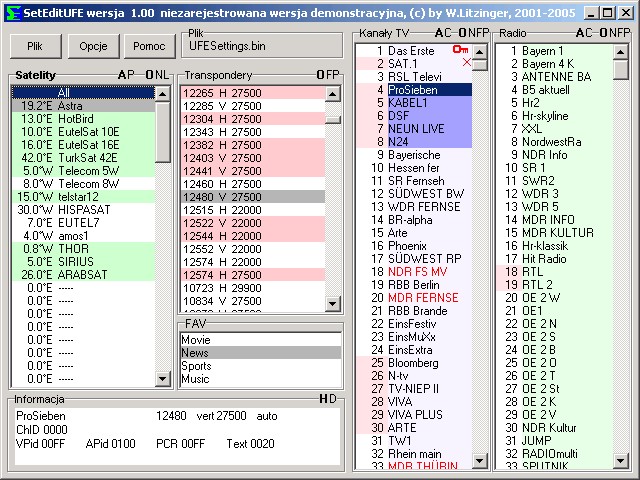The image size is (640, 480).
Task: Click the UFESettings.bin file field
Action: click(260, 47)
